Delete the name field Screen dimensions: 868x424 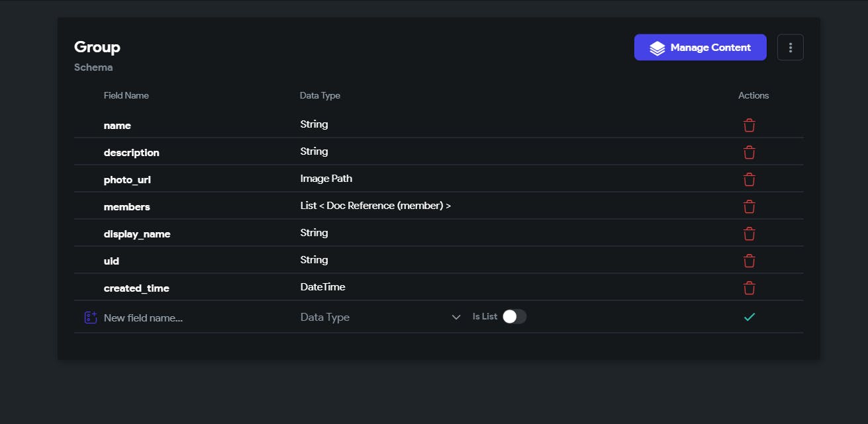749,125
